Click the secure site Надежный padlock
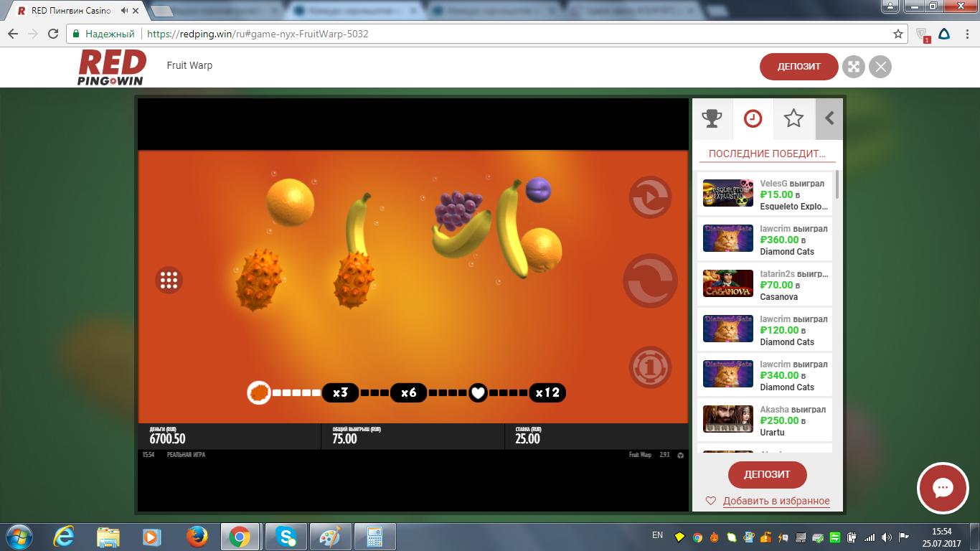The height and width of the screenshot is (551, 980). [77, 34]
